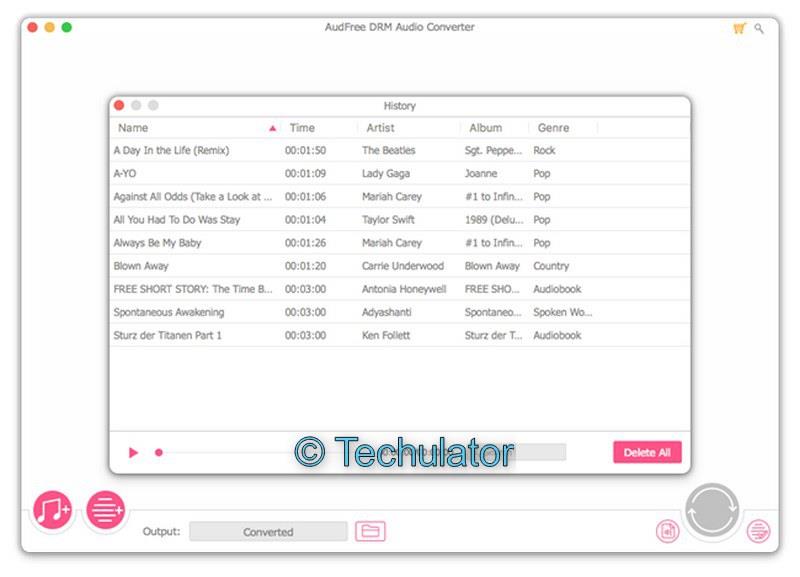Add audiobooks using the list plus icon
This screenshot has width=800, height=577.
coord(105,510)
